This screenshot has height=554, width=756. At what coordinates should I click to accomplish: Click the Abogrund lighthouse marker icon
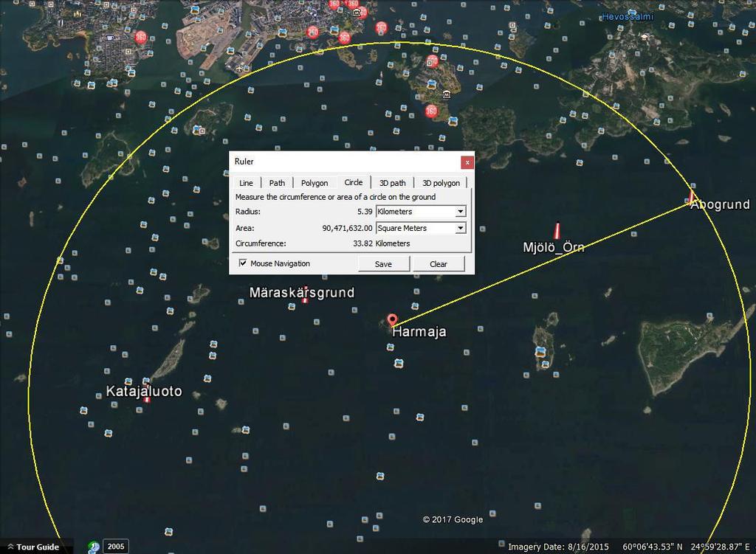tap(691, 195)
